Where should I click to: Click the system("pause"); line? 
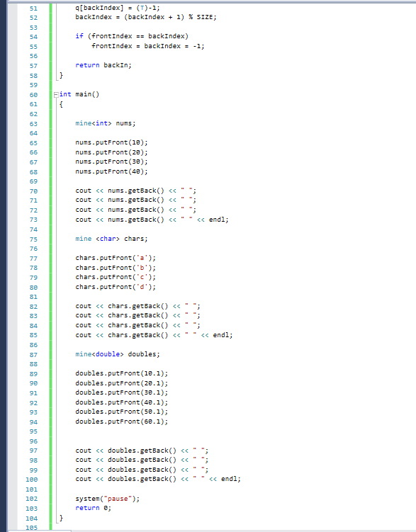point(108,499)
